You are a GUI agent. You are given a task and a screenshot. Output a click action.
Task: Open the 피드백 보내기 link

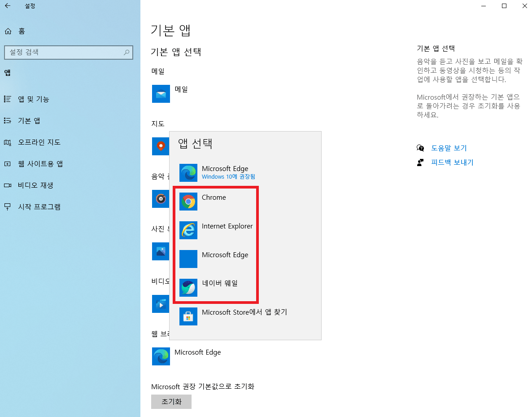(x=452, y=162)
